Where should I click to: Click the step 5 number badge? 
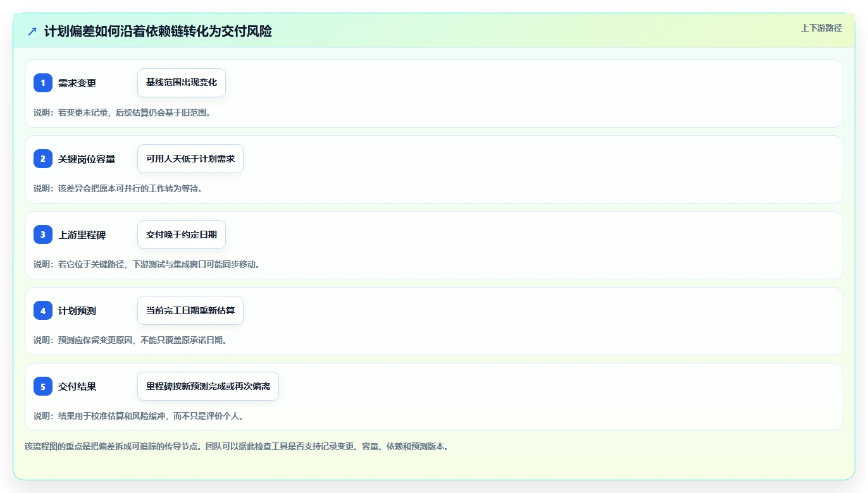[x=43, y=386]
